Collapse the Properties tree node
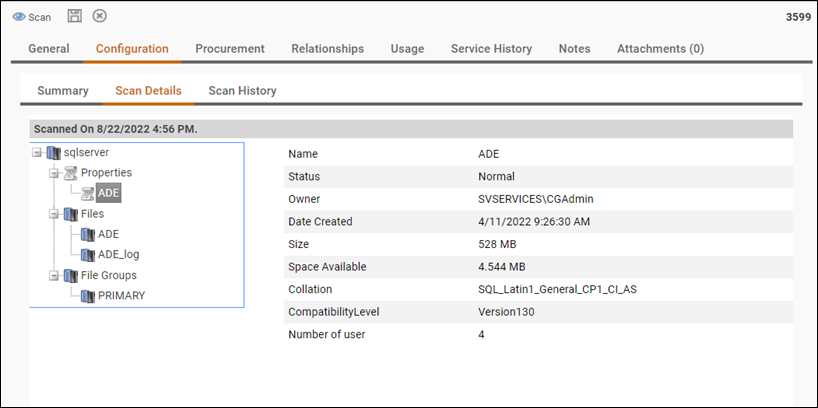The height and width of the screenshot is (408, 818). pyautogui.click(x=54, y=173)
